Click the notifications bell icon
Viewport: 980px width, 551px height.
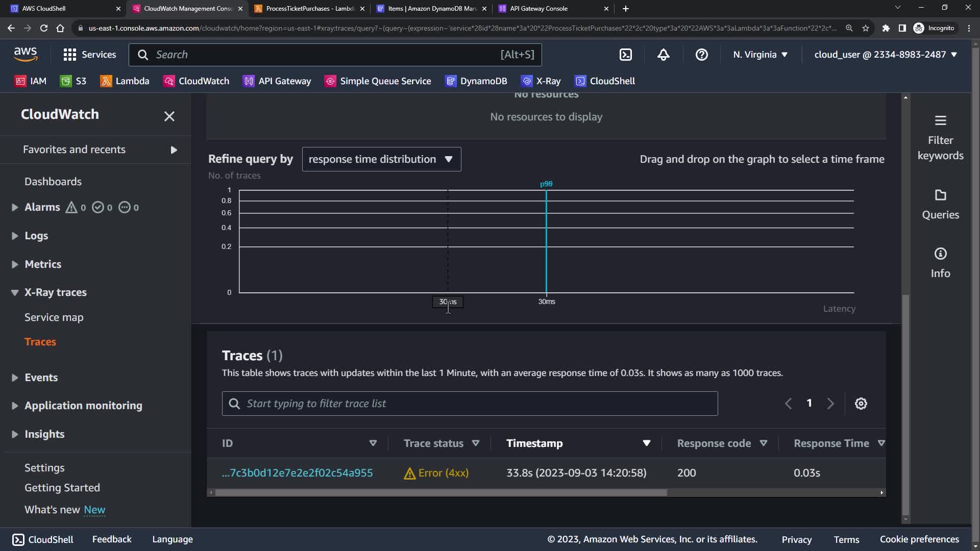pos(663,55)
